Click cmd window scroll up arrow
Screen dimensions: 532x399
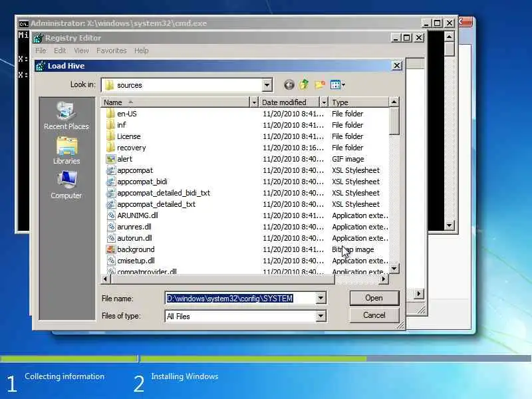point(450,37)
